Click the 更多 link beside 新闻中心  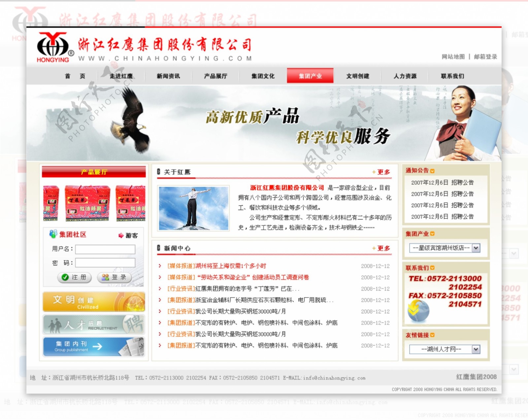[381, 248]
